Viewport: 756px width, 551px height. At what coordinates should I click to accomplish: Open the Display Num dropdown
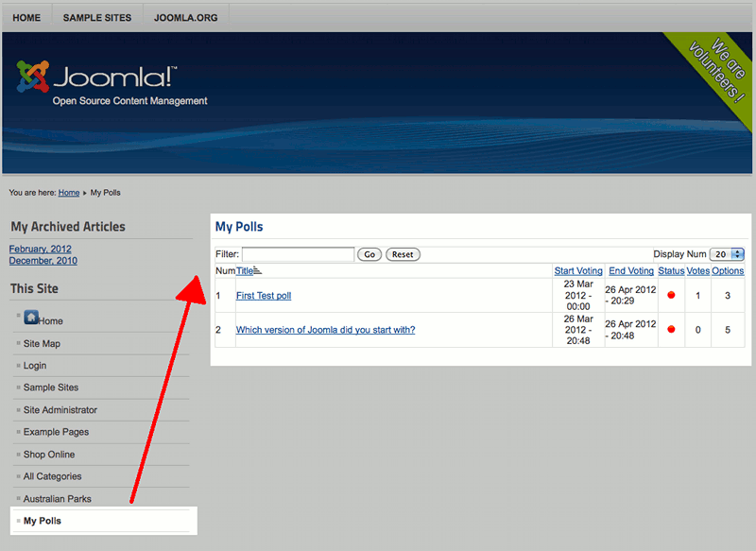pos(727,254)
